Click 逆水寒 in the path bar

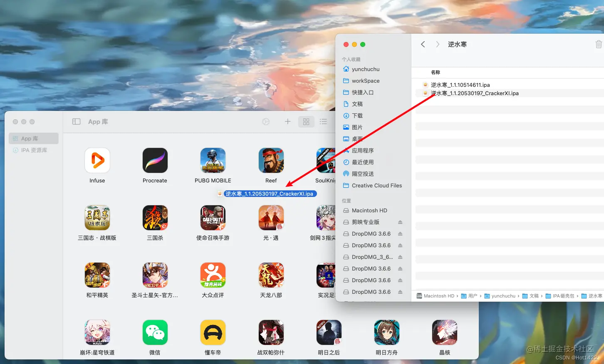[x=592, y=296]
